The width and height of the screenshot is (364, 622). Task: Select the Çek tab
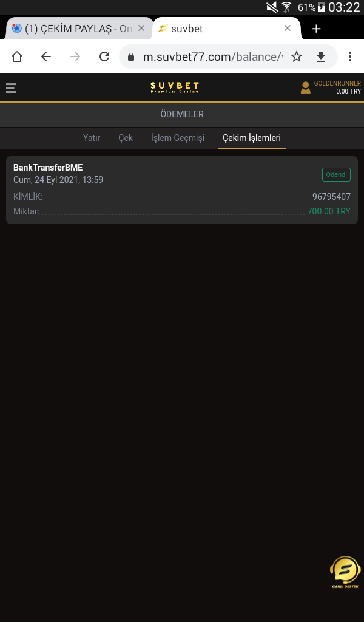126,138
